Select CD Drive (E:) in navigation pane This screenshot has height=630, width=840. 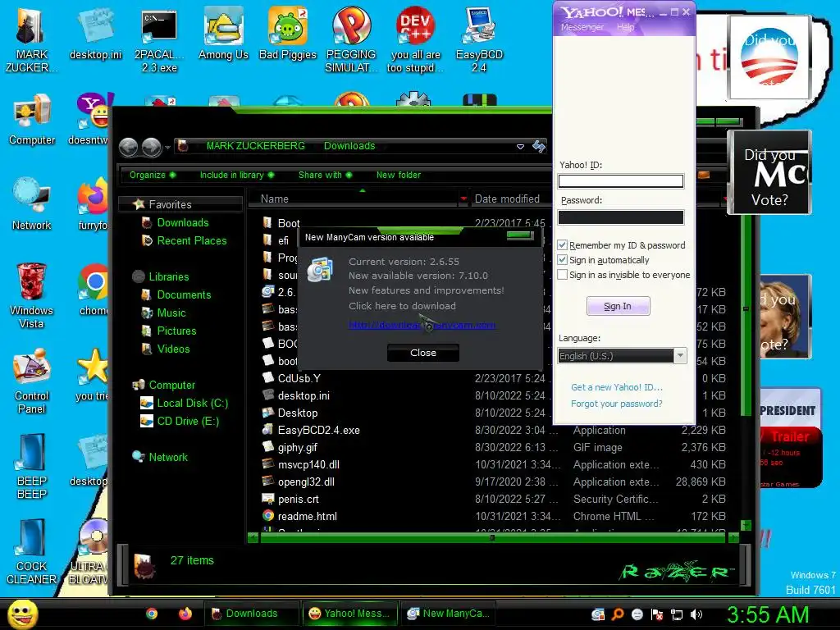tap(188, 421)
